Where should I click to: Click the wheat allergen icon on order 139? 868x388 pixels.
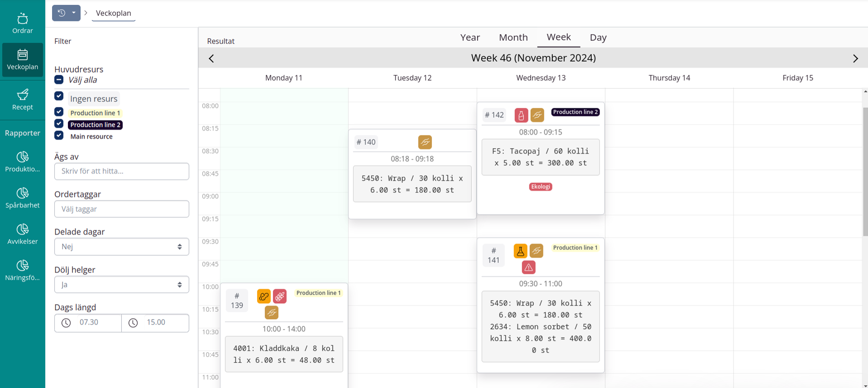coord(280,296)
